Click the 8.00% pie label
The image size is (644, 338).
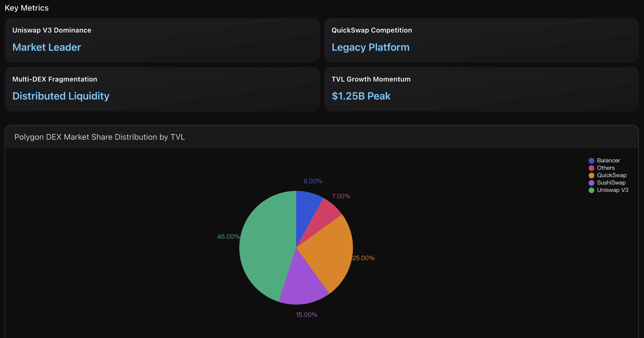[x=313, y=181]
